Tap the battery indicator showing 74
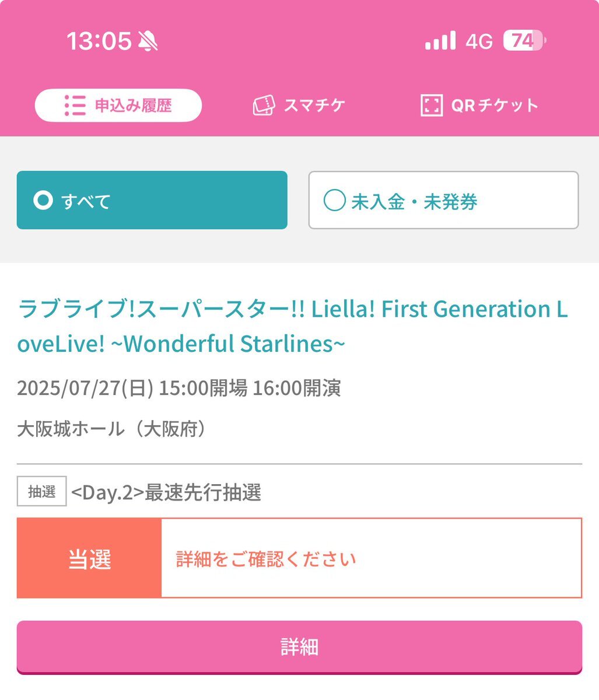Viewport: 599px width, 700px height. (x=525, y=41)
